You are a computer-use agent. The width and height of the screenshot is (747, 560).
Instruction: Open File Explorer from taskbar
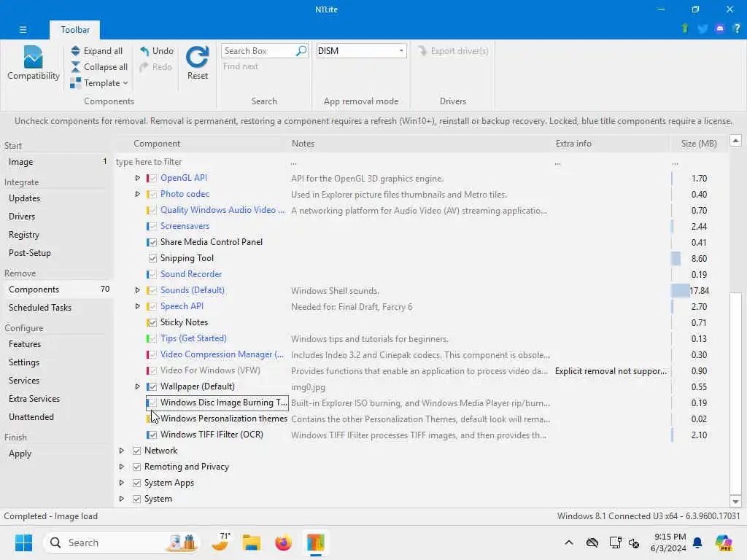click(x=251, y=542)
